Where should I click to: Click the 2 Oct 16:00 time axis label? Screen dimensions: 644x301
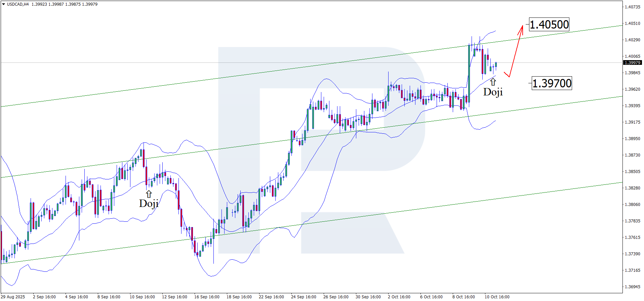[399, 297]
